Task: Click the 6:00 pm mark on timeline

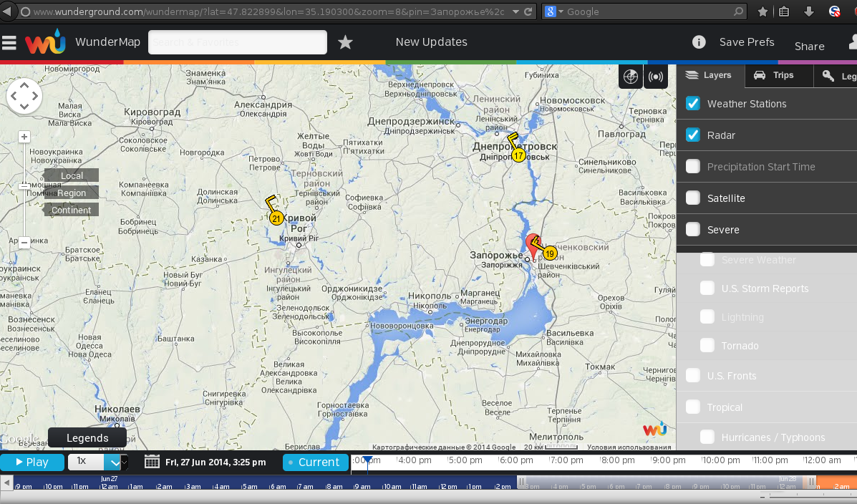Action: coord(516,460)
